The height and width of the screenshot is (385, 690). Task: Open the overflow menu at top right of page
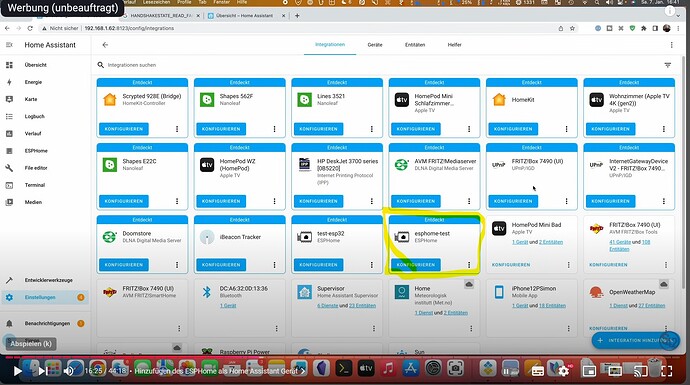[672, 45]
